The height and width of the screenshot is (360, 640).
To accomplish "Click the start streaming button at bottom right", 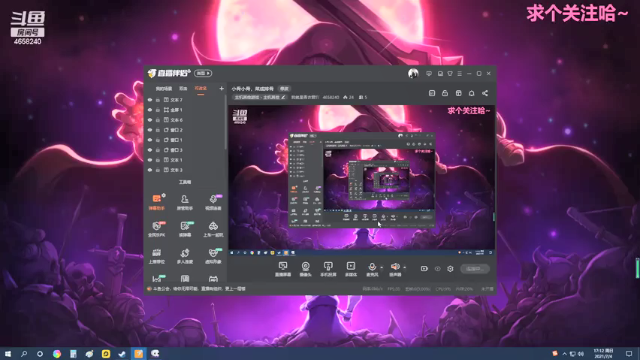I will click(x=475, y=269).
